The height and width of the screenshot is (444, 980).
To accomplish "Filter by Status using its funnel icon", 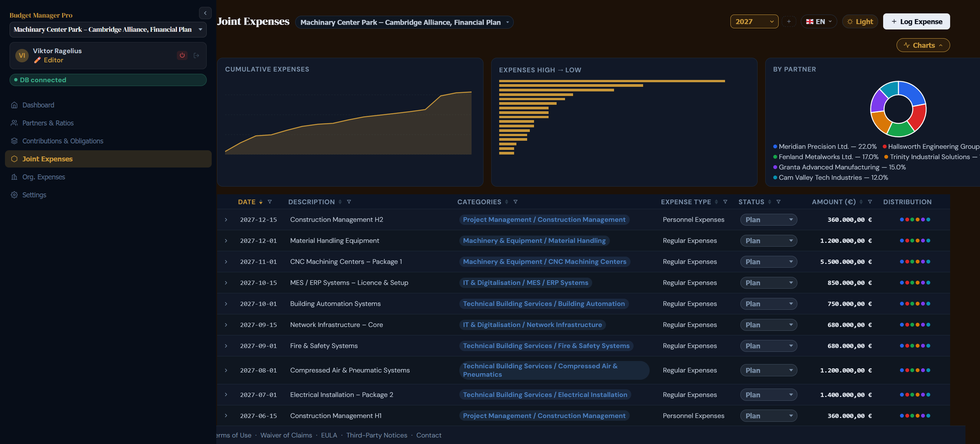I will point(778,202).
